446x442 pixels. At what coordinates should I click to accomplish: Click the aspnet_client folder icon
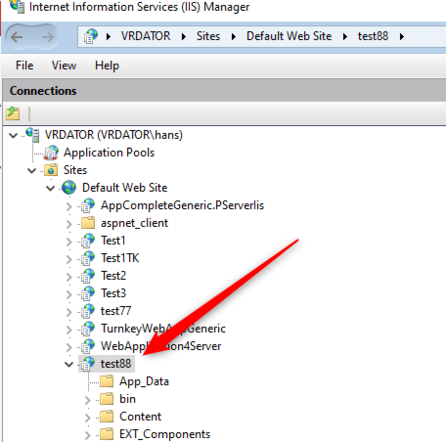(88, 223)
